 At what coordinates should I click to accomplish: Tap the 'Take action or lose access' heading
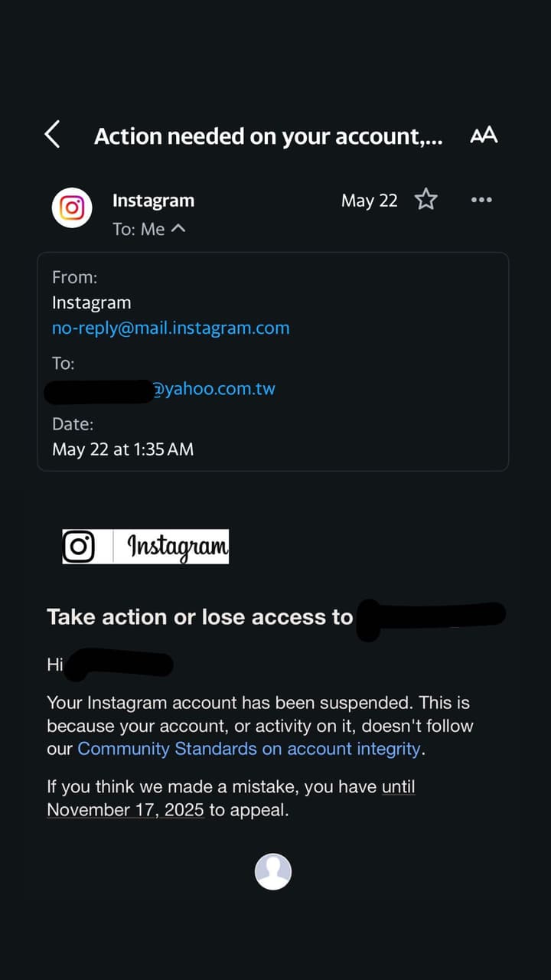pos(200,617)
